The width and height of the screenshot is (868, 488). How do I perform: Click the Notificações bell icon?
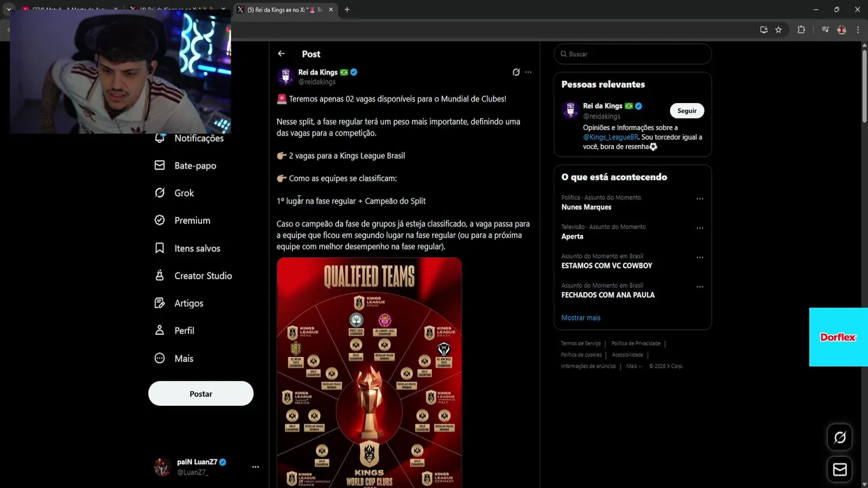point(159,138)
